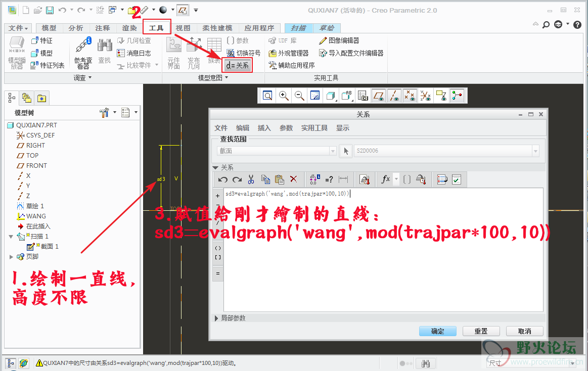Click the Windows switch icon in quick access toolbar
This screenshot has height=371, width=588.
(x=112, y=10)
